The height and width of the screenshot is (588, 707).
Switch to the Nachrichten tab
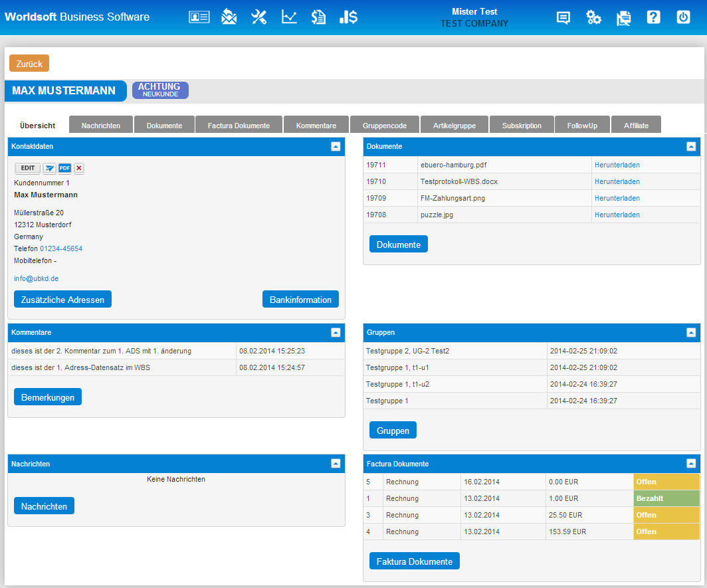coord(101,125)
